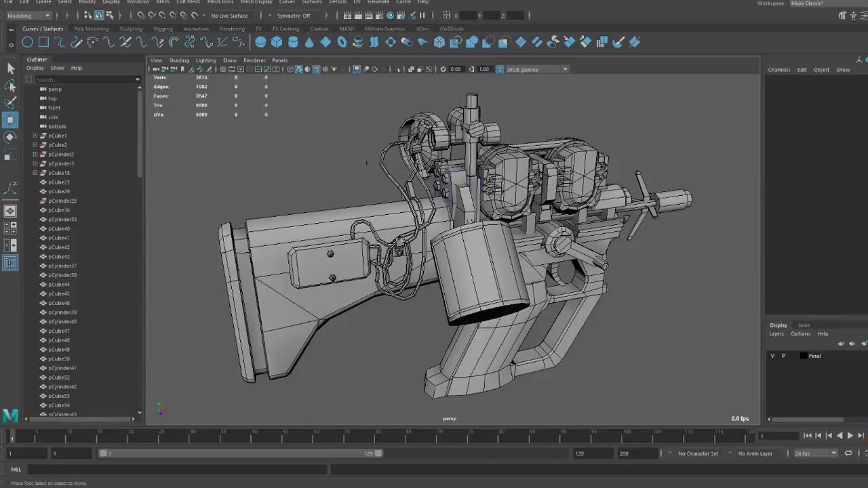
Task: Click the polygon cone shelf icon
Action: click(x=309, y=42)
